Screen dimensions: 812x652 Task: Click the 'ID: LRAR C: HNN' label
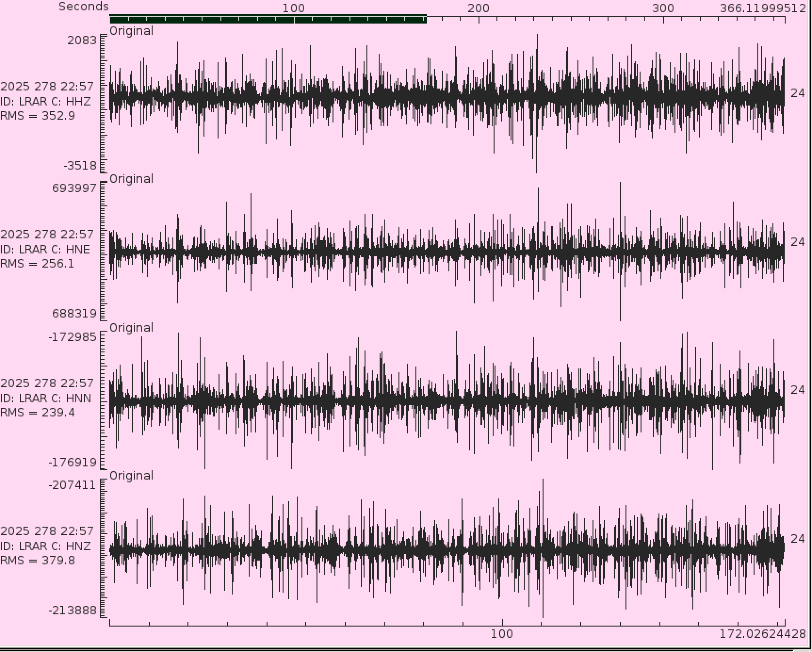tap(45, 398)
